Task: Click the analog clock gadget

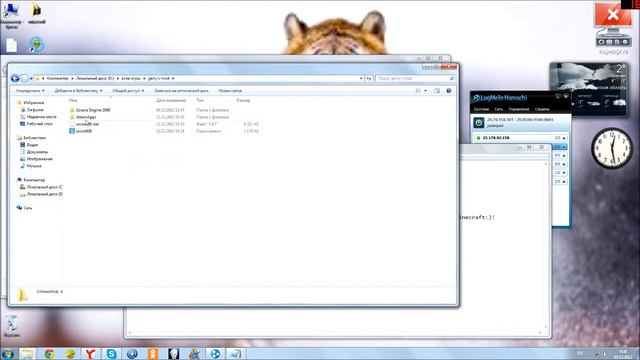Action: point(611,148)
